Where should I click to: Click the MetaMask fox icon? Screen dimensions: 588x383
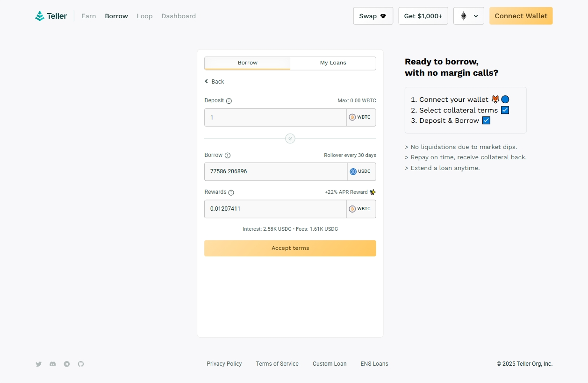(495, 99)
